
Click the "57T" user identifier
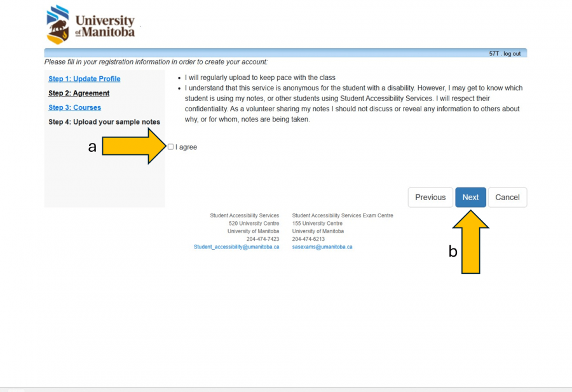click(x=493, y=53)
